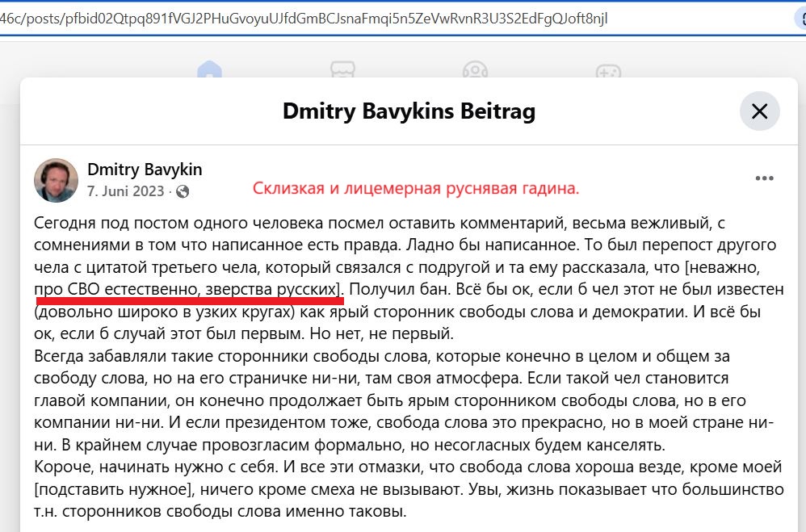Click the text 'Получил бан.'
Screen dimensions: 806x532
(400, 289)
